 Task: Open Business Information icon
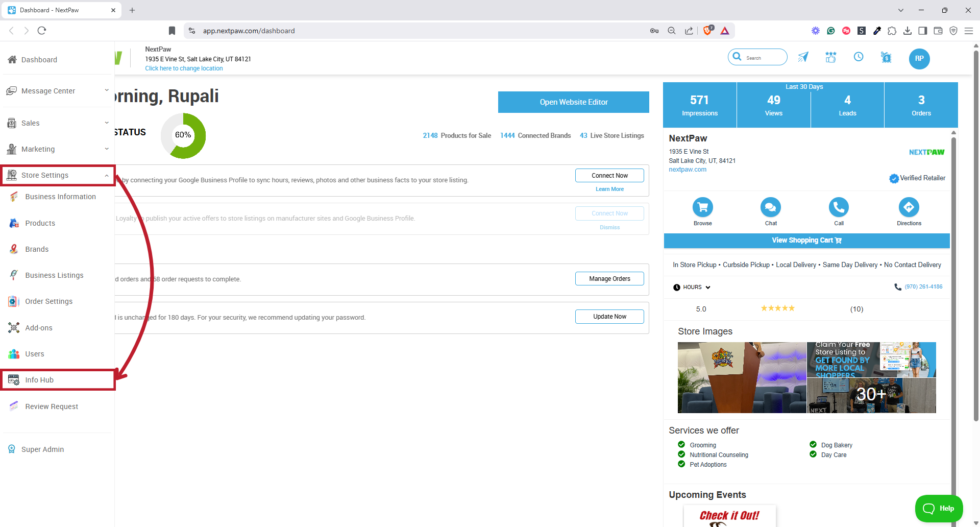(14, 197)
